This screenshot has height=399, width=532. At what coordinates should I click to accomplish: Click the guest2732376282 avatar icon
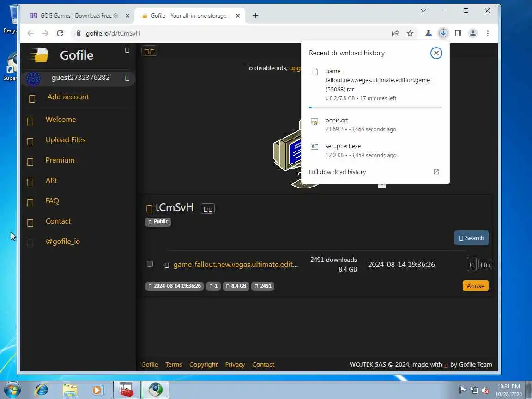tap(33, 79)
